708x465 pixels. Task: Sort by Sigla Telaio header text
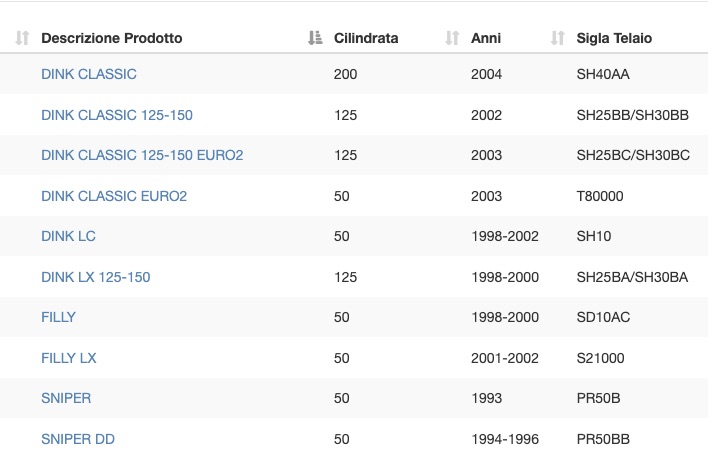[614, 38]
